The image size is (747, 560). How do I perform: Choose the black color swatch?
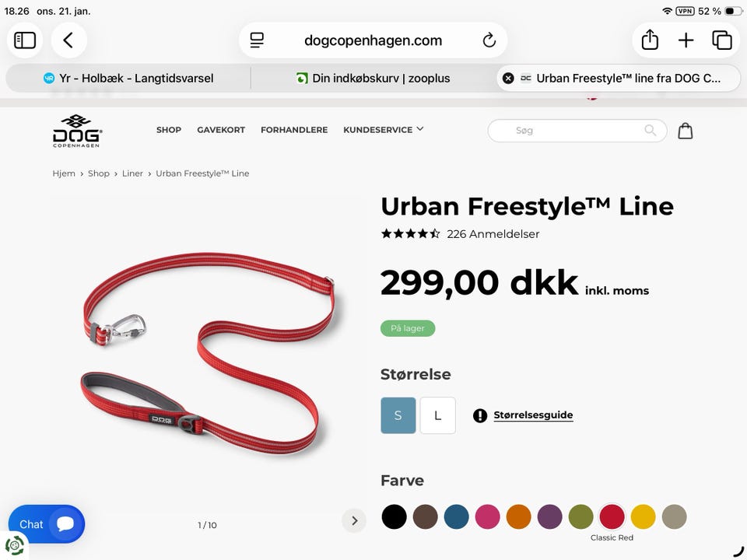coord(394,516)
